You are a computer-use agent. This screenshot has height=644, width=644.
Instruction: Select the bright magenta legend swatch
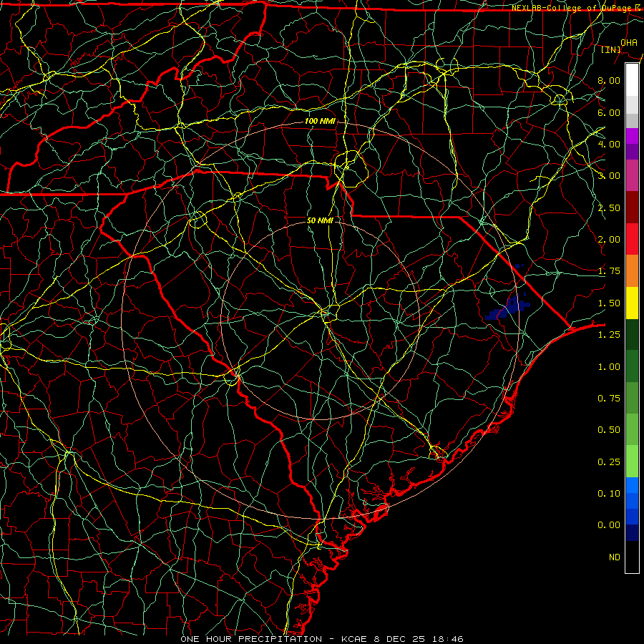pyautogui.click(x=632, y=136)
